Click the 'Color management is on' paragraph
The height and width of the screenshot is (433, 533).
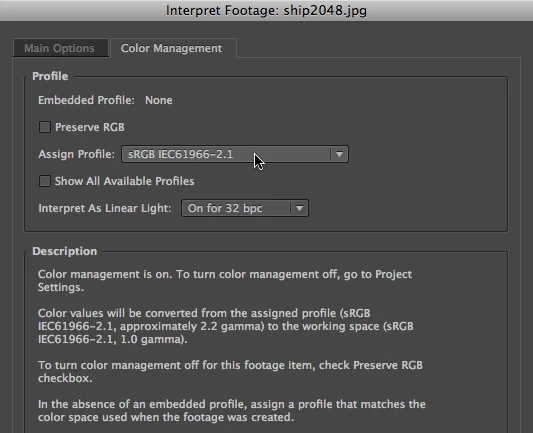[225, 281]
